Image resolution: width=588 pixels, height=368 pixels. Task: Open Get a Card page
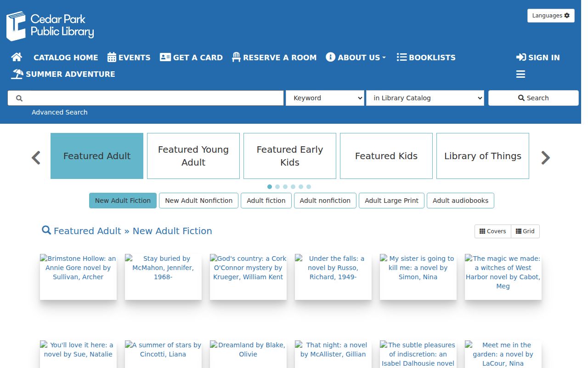coord(191,57)
